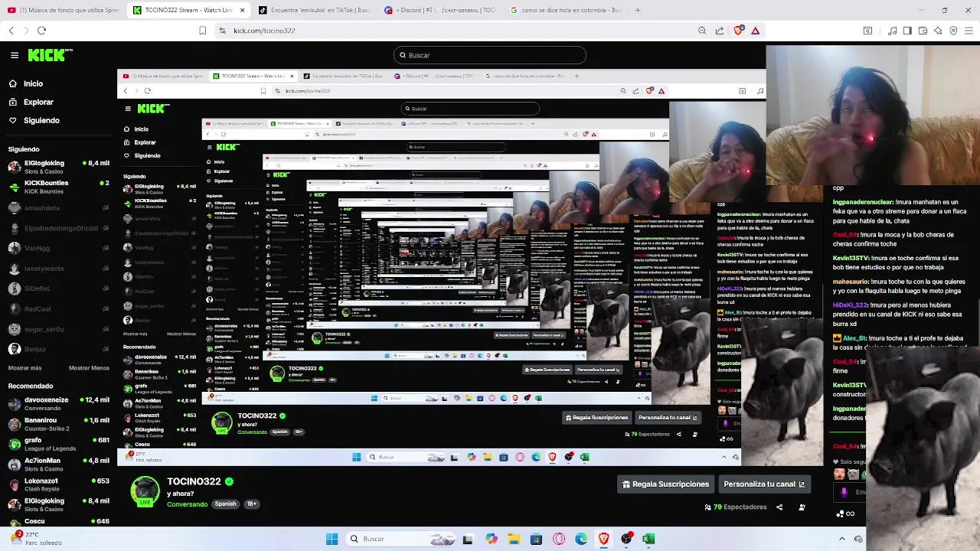Open Opera browser from taskbar

pyautogui.click(x=559, y=539)
